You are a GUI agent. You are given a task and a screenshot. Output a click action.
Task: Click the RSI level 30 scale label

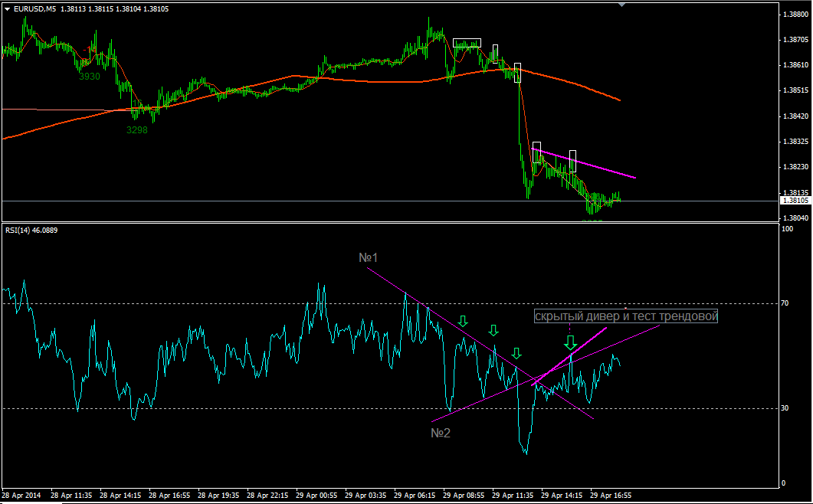785,408
